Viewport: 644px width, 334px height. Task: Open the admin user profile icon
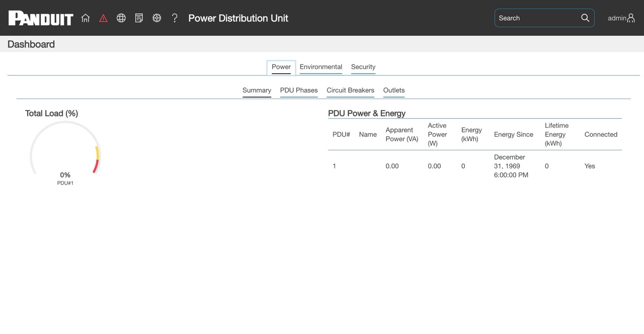point(631,18)
